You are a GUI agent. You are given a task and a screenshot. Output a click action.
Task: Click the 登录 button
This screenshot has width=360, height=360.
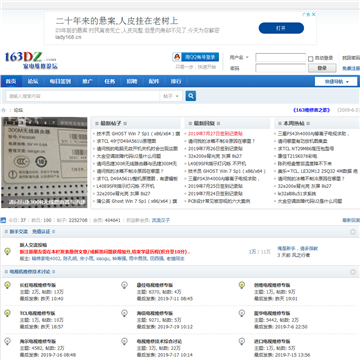coord(322,68)
